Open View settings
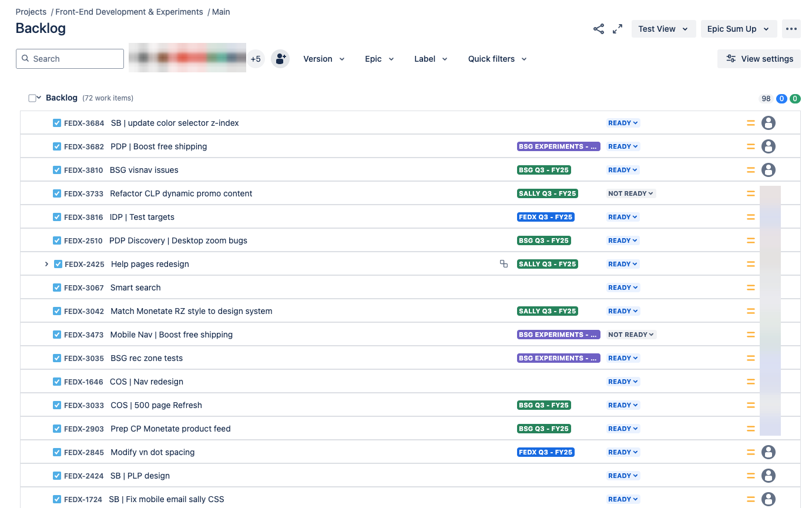This screenshot has height=508, width=812. pyautogui.click(x=759, y=59)
